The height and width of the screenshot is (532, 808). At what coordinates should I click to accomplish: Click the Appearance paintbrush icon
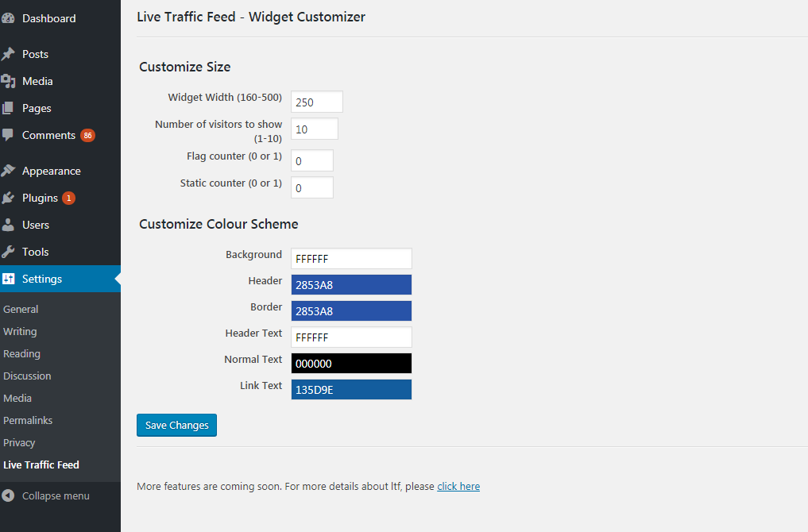[x=8, y=171]
